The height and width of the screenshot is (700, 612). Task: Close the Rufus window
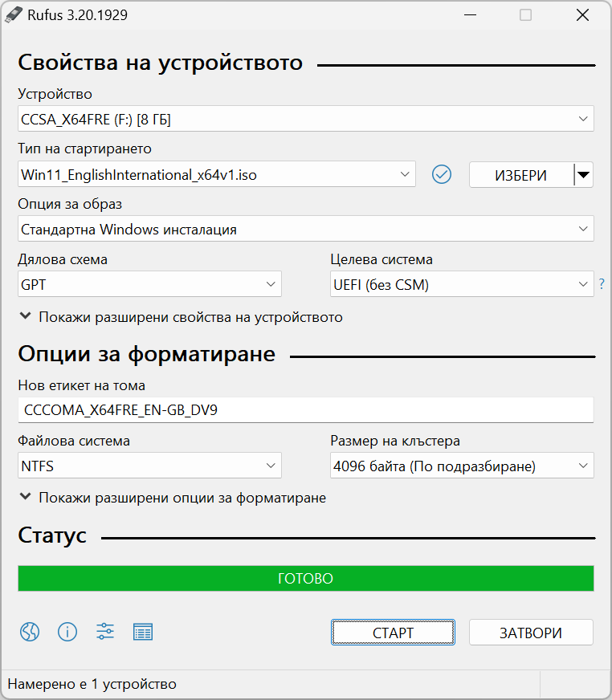[582, 15]
